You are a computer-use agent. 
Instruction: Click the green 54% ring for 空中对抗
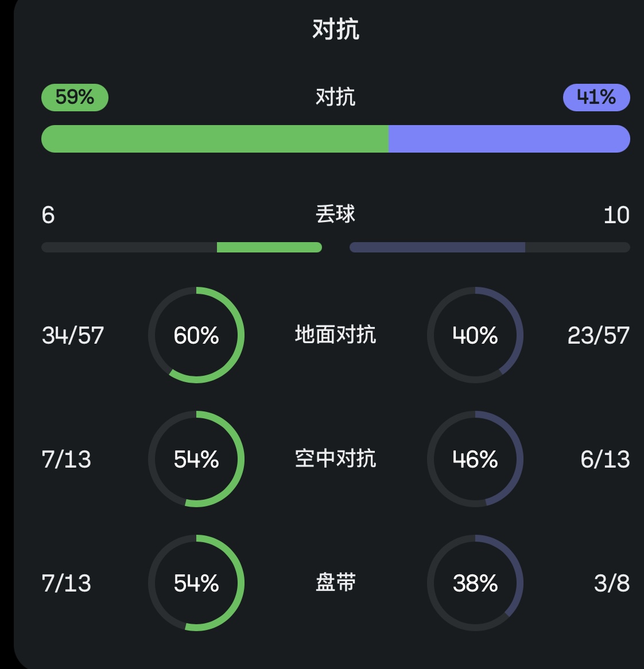pyautogui.click(x=196, y=459)
